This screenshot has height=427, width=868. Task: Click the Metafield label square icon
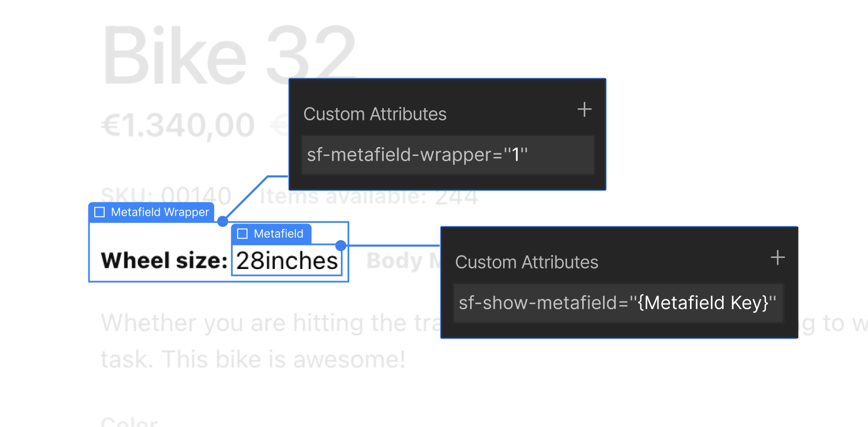click(x=242, y=233)
